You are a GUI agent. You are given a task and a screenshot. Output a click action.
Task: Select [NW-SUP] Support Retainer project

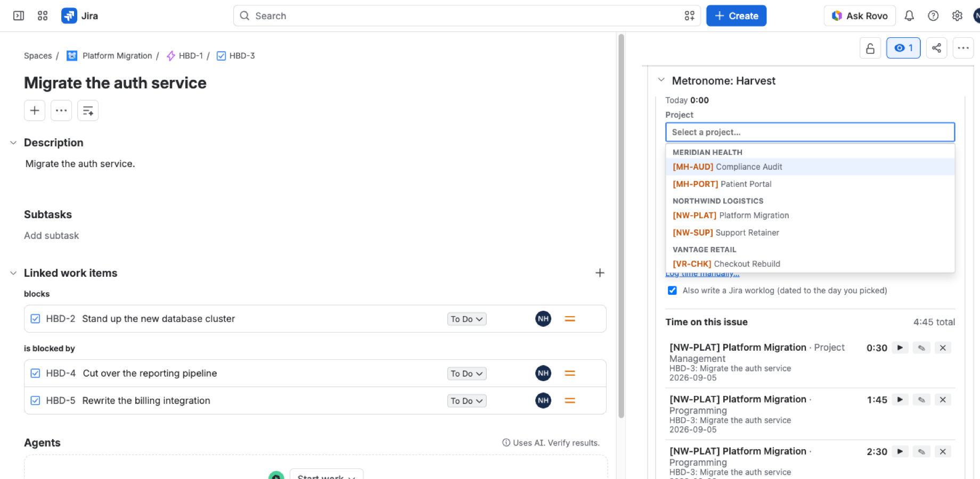point(810,233)
